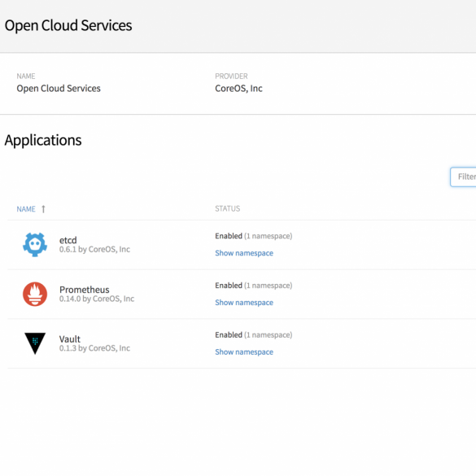
Task: Open the etcd application name
Action: coord(68,240)
